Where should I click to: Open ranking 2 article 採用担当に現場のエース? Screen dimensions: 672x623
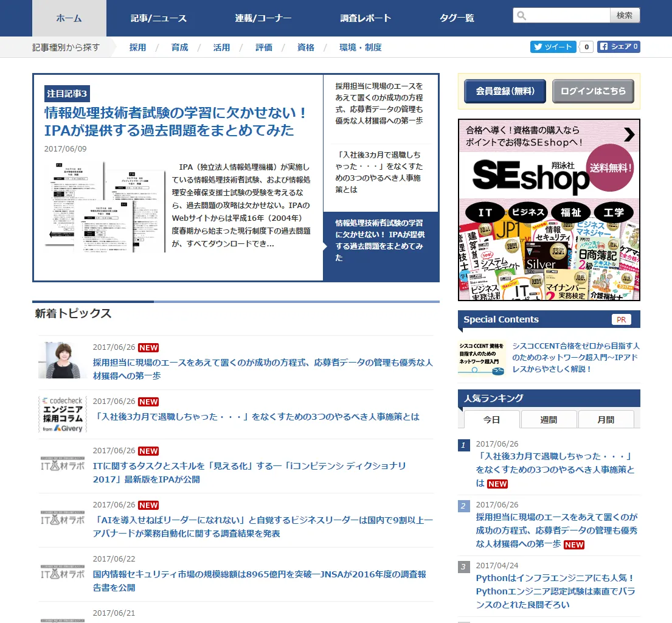[x=556, y=531]
